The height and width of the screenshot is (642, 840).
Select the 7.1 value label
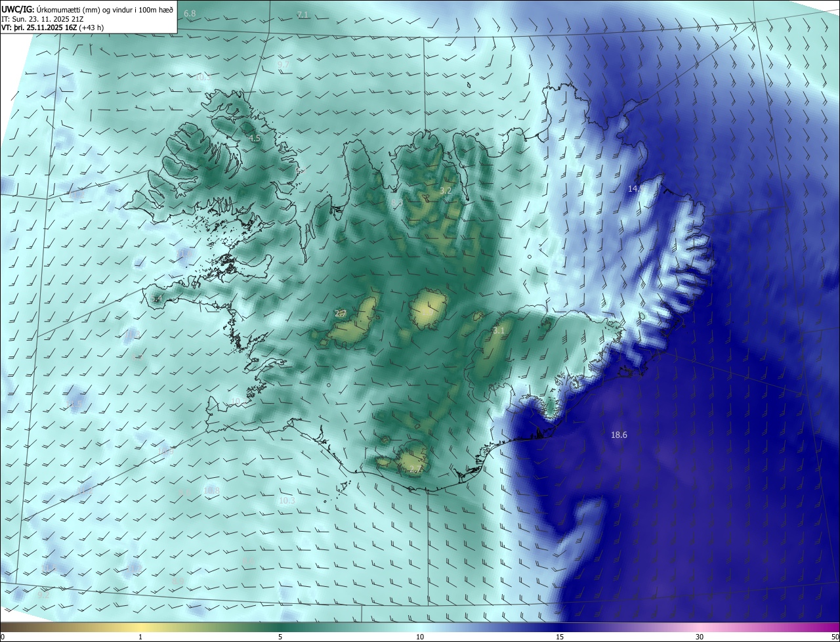click(x=303, y=14)
